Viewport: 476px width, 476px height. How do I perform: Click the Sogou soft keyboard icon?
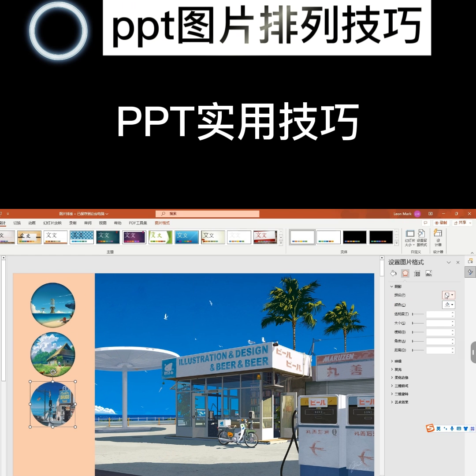459,429
